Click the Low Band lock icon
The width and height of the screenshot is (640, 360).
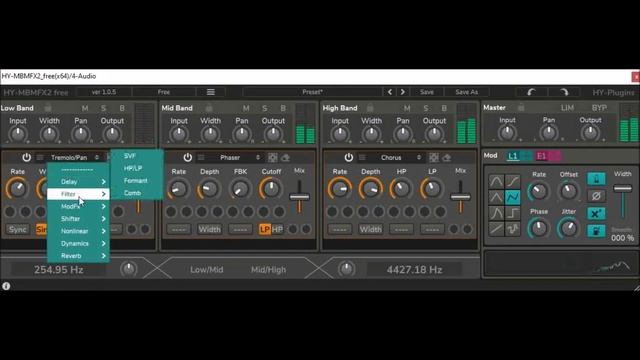[x=48, y=108]
